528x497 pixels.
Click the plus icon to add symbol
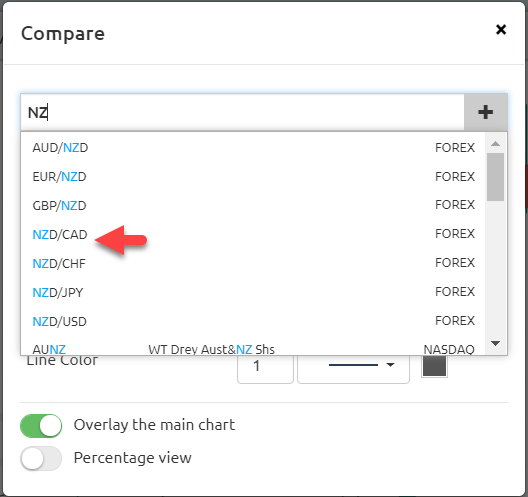(486, 112)
